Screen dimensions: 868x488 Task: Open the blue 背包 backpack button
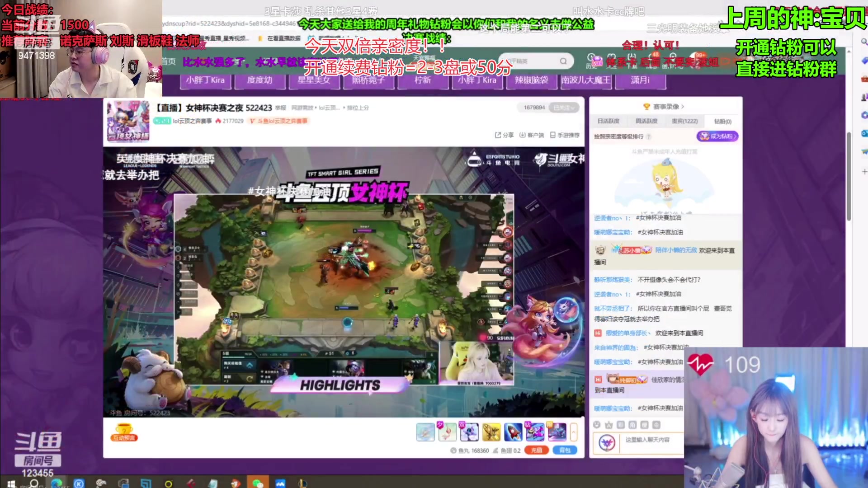[x=565, y=450]
